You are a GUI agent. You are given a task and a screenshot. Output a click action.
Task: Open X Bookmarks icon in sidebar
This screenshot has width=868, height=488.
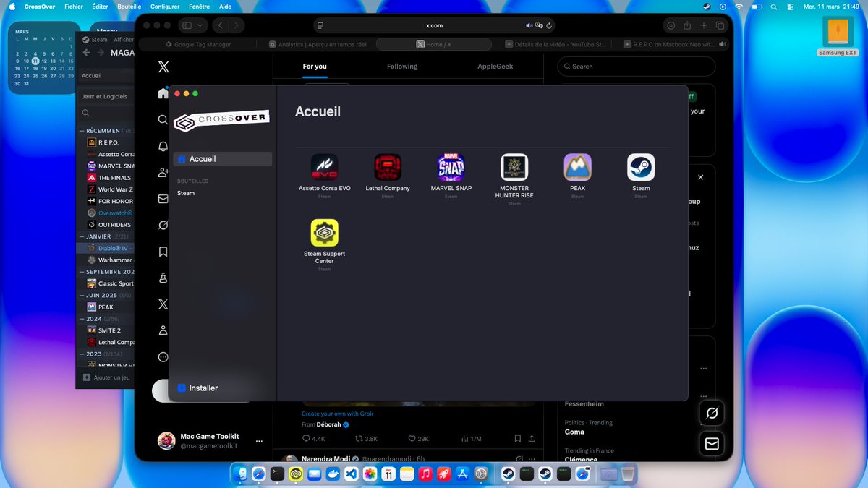point(163,252)
